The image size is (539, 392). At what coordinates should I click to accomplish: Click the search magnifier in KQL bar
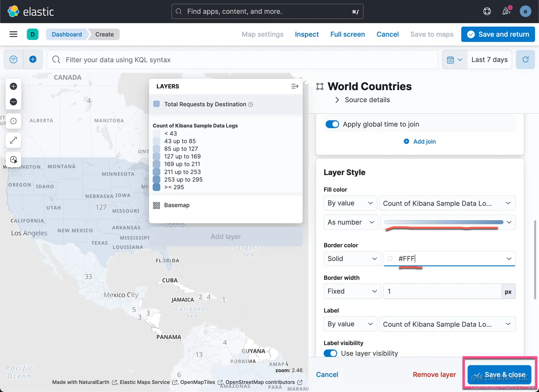(x=56, y=60)
